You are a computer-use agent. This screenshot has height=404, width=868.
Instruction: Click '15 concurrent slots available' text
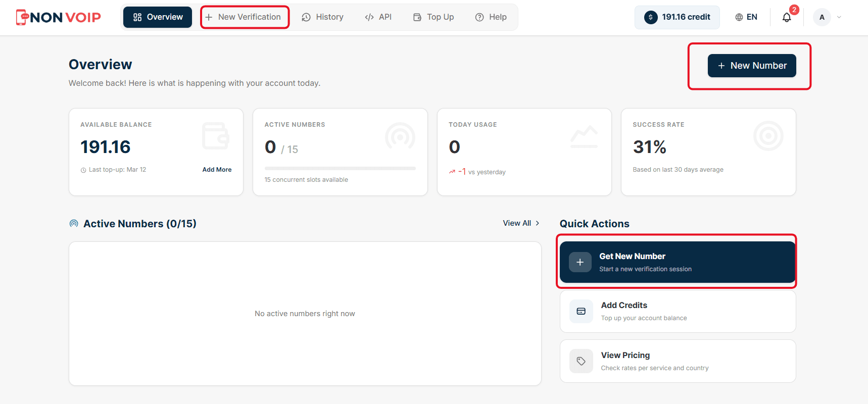pos(306,180)
